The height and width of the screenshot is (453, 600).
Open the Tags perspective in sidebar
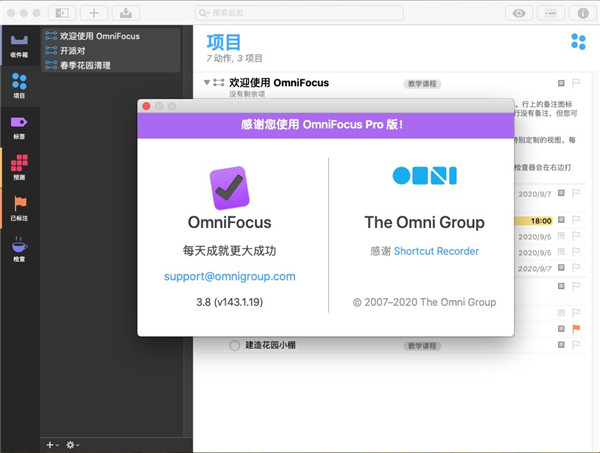pyautogui.click(x=19, y=127)
